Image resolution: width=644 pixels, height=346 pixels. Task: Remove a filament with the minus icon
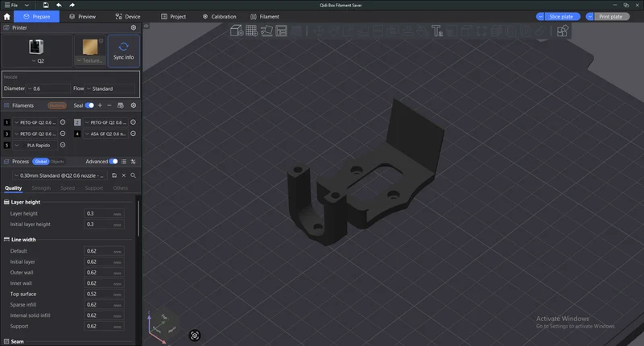click(109, 105)
